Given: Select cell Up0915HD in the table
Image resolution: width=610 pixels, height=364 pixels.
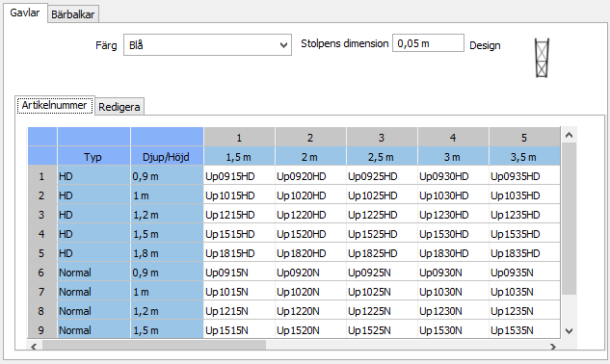Looking at the screenshot, I should tap(239, 176).
